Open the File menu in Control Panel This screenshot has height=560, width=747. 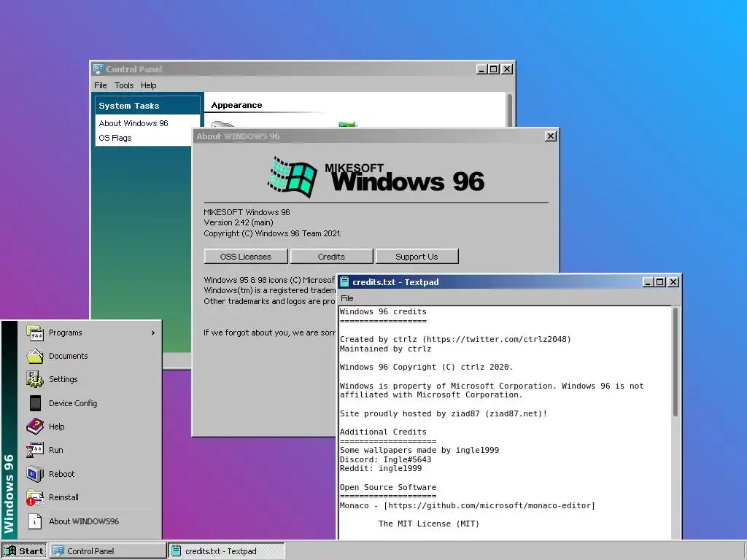tap(101, 85)
